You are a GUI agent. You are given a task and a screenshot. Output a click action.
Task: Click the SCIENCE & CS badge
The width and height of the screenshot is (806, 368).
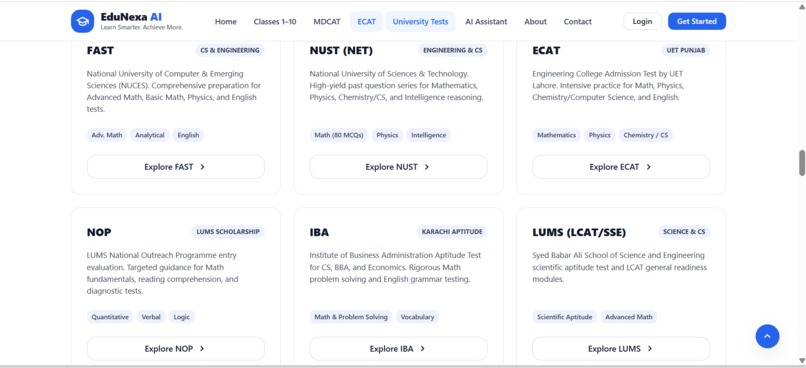click(684, 232)
